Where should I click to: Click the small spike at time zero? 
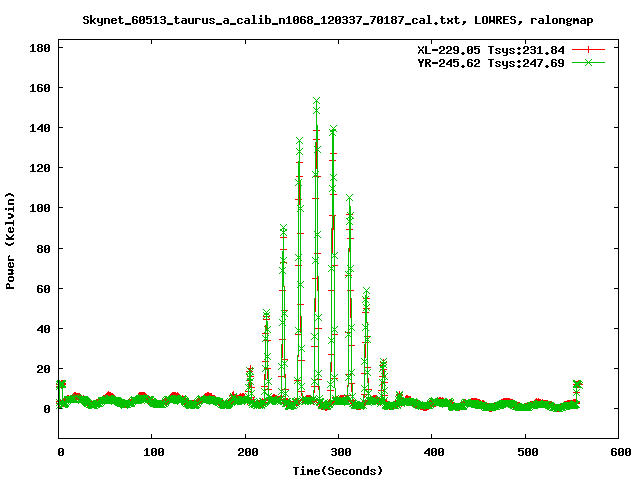click(x=61, y=384)
